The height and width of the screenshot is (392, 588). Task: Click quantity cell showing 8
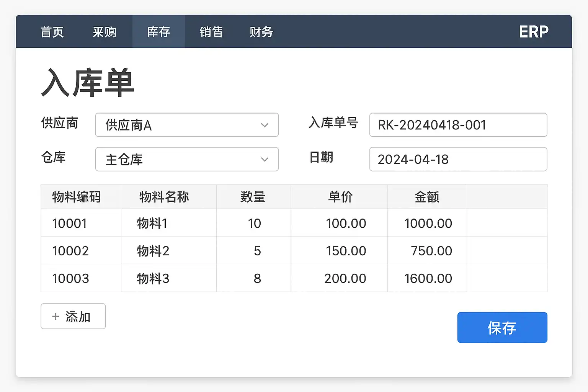pos(257,278)
